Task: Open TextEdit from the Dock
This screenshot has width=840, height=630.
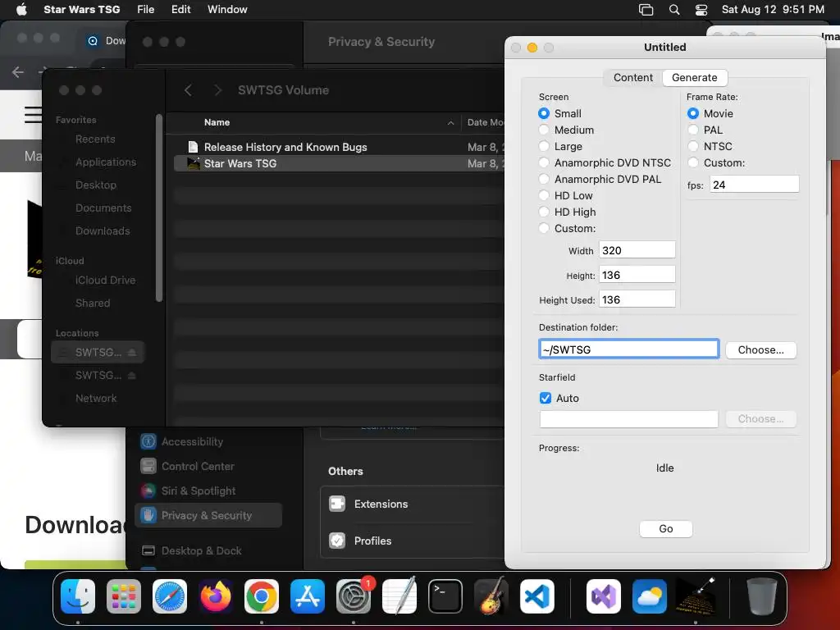Action: 399,596
